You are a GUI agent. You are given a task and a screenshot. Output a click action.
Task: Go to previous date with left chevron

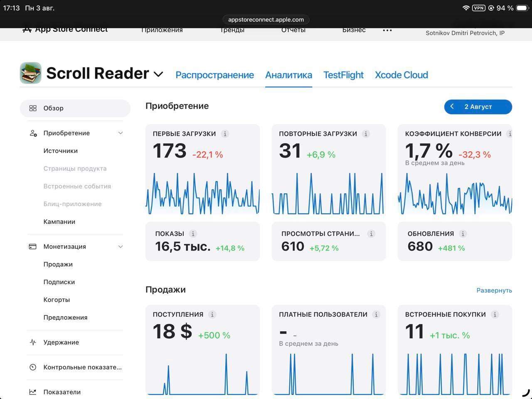pyautogui.click(x=452, y=106)
